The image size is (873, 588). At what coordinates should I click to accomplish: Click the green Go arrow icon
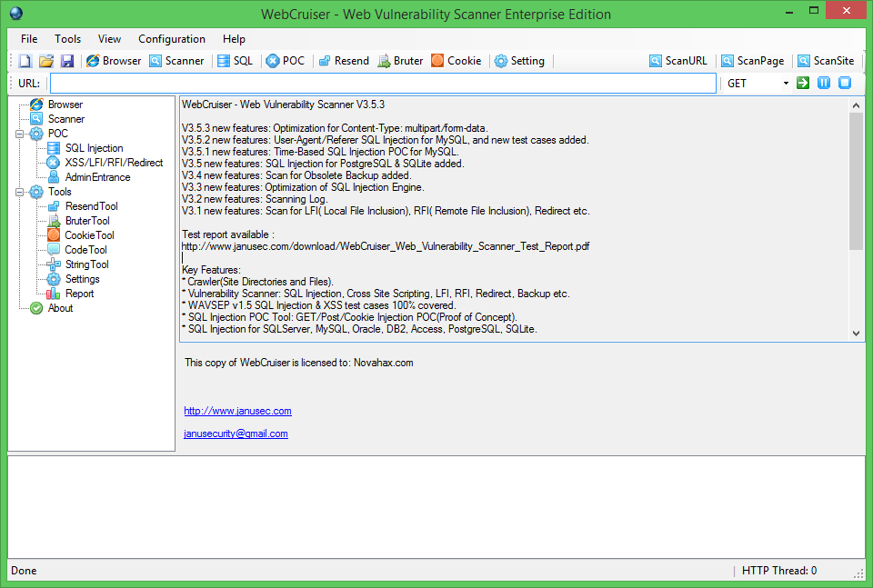click(803, 83)
